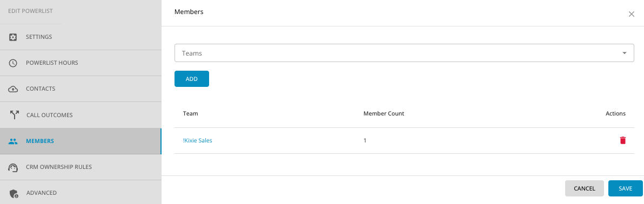Click the clock icon for Powerlist Hours
This screenshot has width=644, height=204.
(x=13, y=63)
